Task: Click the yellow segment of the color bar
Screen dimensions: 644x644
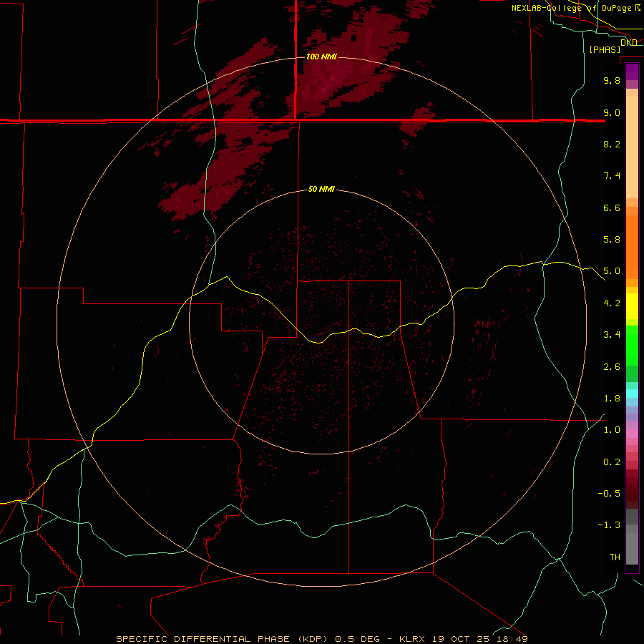Action: [632, 306]
